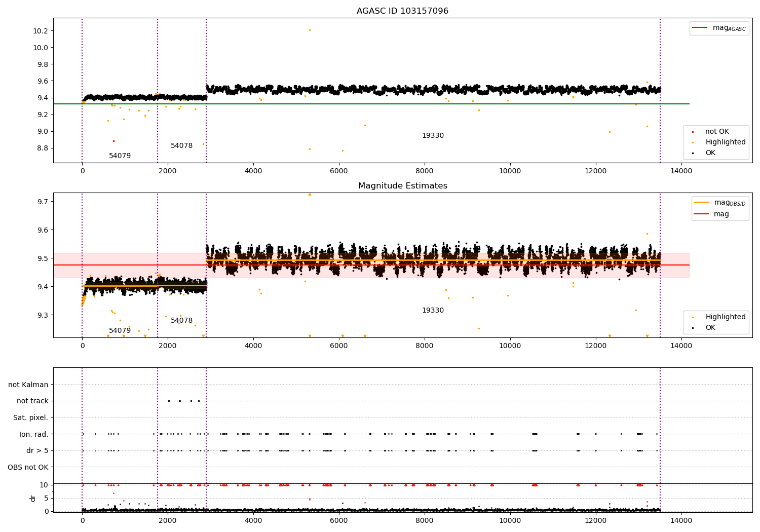Click the orange mag OBSID legend line
Image resolution: width=760 pixels, height=532 pixels.
(701, 203)
